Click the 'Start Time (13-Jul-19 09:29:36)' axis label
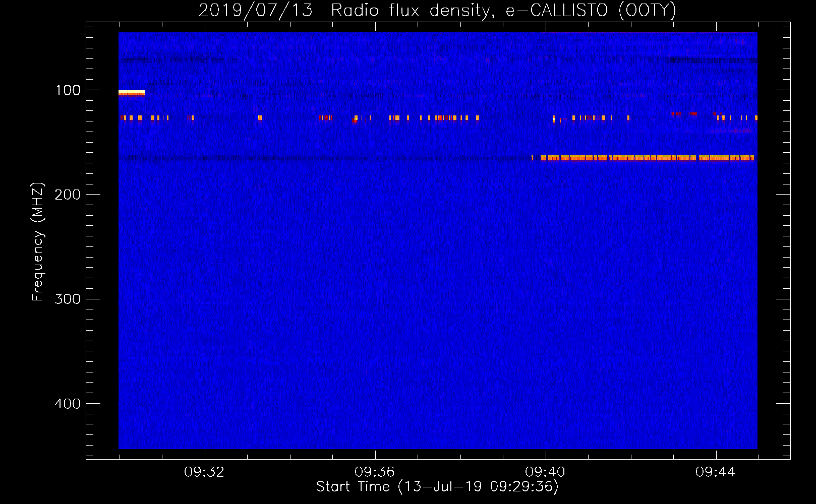The image size is (816, 504). pos(437,487)
